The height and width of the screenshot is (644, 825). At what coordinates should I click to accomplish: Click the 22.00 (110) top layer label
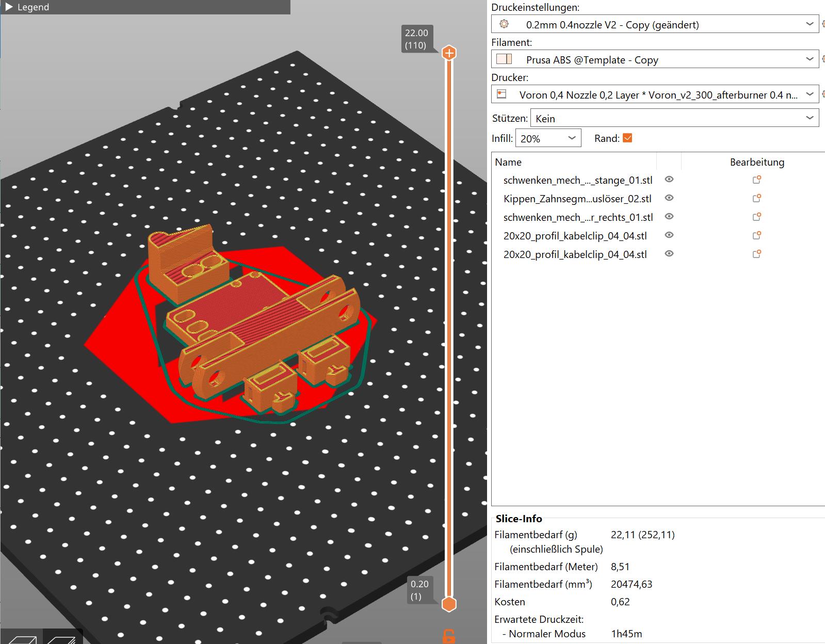coord(416,39)
